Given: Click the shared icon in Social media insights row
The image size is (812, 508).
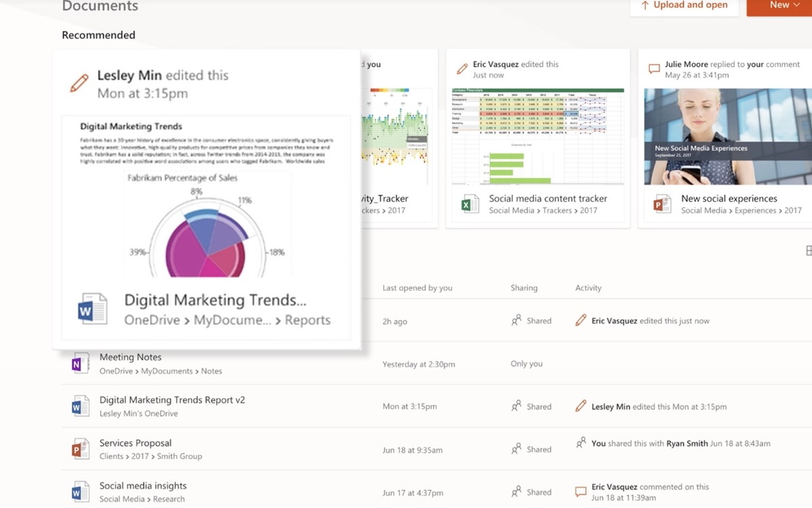Looking at the screenshot, I should click(x=516, y=492).
